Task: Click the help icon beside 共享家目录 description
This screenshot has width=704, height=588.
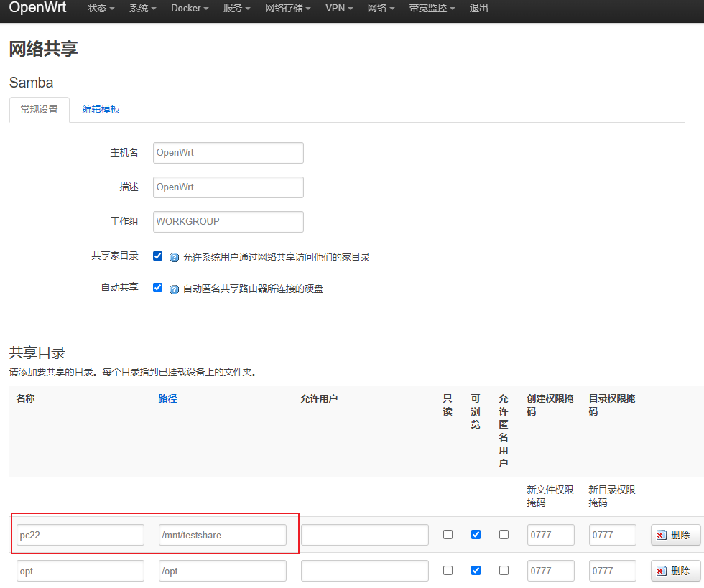Action: (174, 258)
